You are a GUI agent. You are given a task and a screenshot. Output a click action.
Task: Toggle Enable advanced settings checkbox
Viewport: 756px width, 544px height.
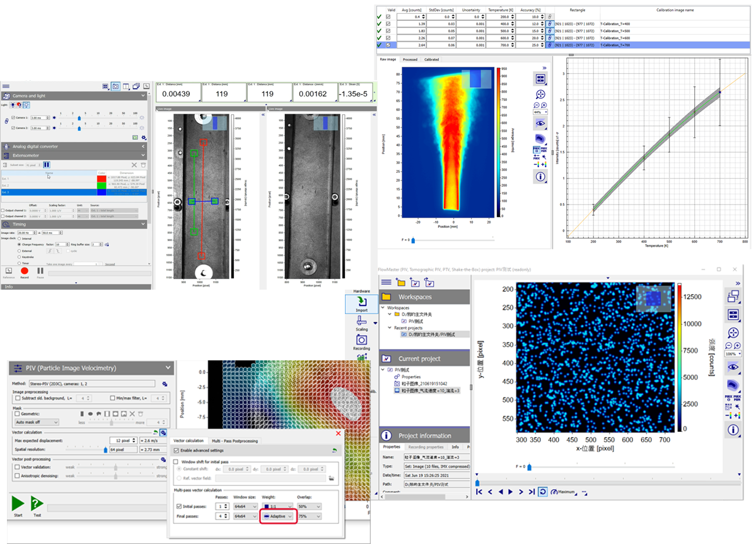177,450
